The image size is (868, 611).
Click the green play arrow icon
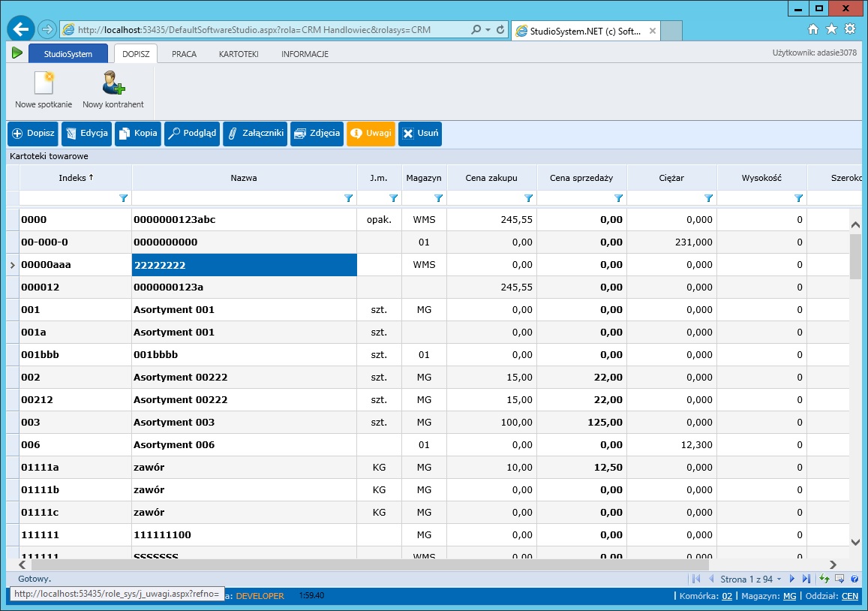[17, 53]
